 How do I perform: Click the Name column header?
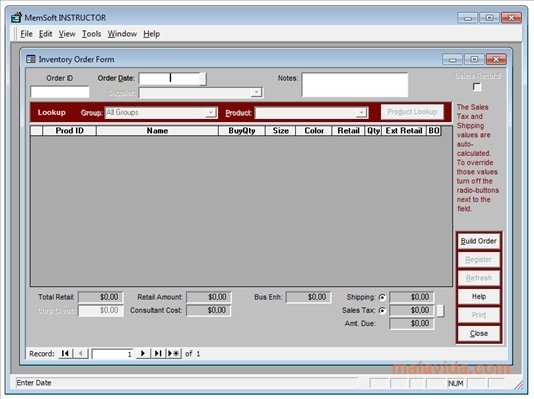[157, 131]
